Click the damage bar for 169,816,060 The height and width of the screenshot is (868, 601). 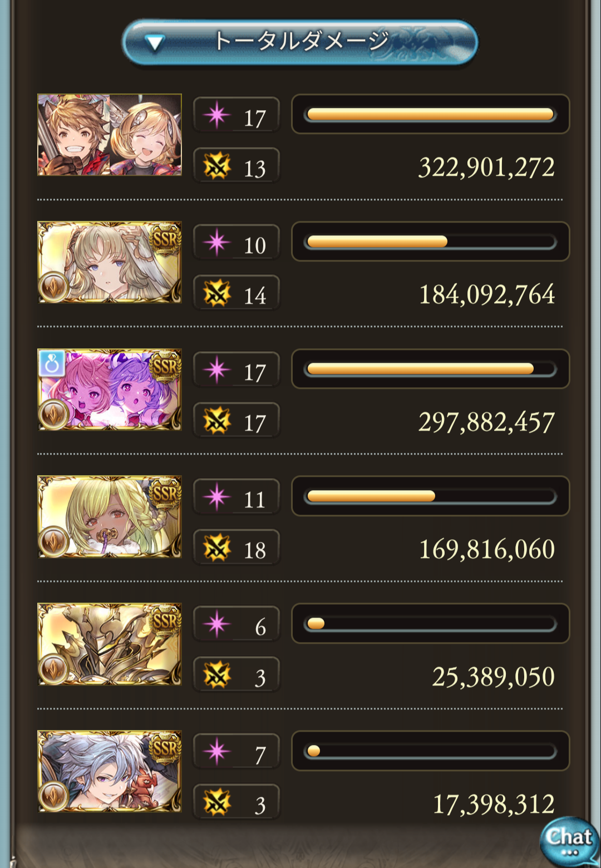coord(430,496)
